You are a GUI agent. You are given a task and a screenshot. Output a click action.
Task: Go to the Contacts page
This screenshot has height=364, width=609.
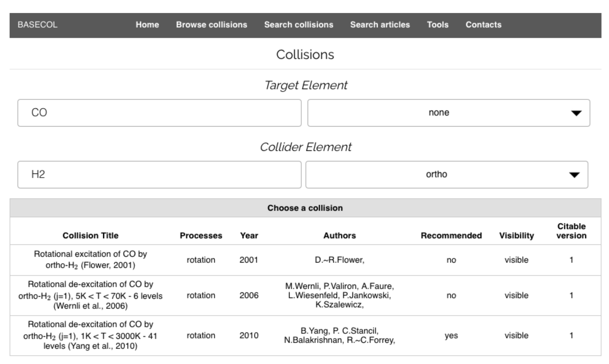483,25
